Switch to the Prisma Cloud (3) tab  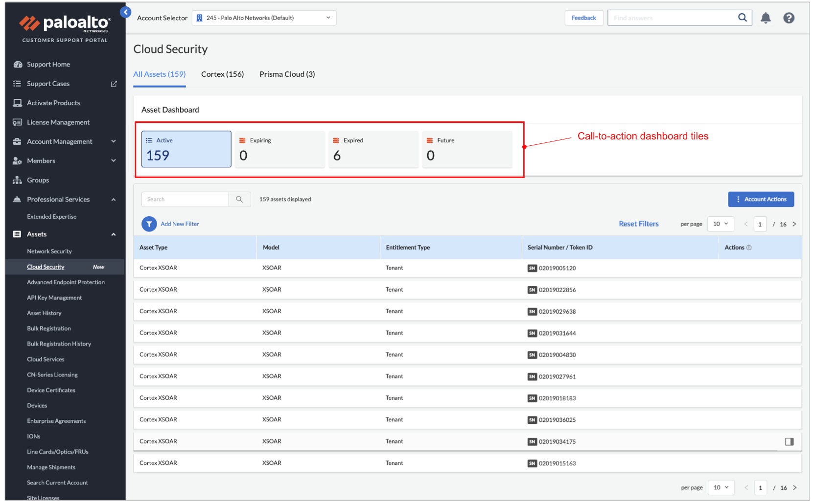click(287, 74)
